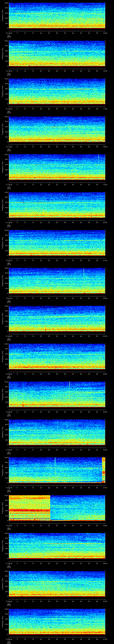Viewport: 114px width, 644px height.
Task: Click the '12:24:00' start time label
Action: [x=9, y=412]
